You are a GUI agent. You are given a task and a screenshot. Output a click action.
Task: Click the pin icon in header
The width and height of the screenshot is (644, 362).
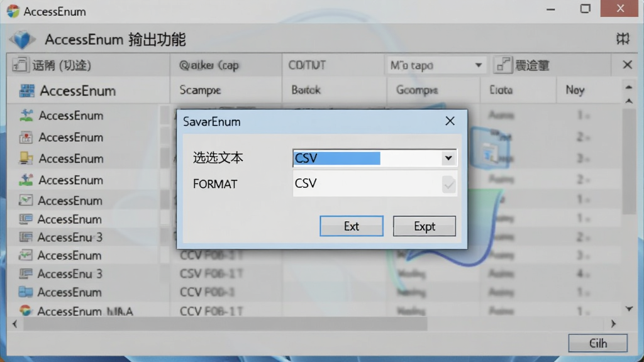tap(623, 39)
